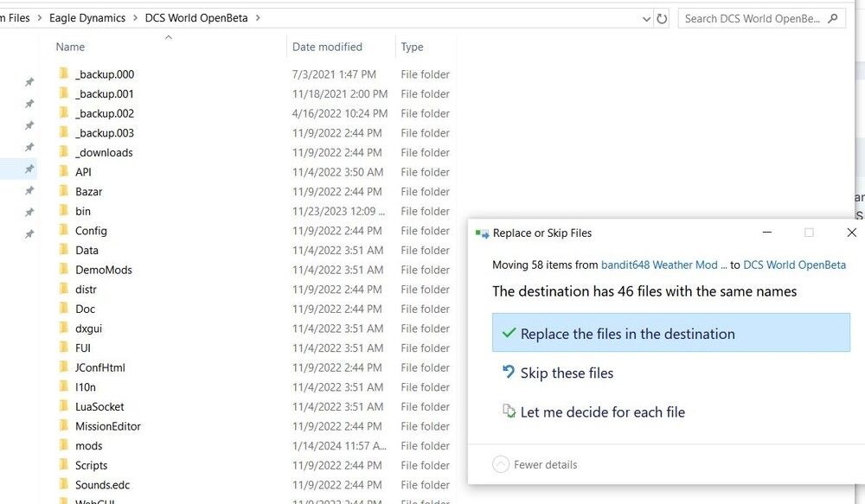Expand the DCS World OpenBeta breadcrumb arrow
865x504 pixels.
coord(258,17)
